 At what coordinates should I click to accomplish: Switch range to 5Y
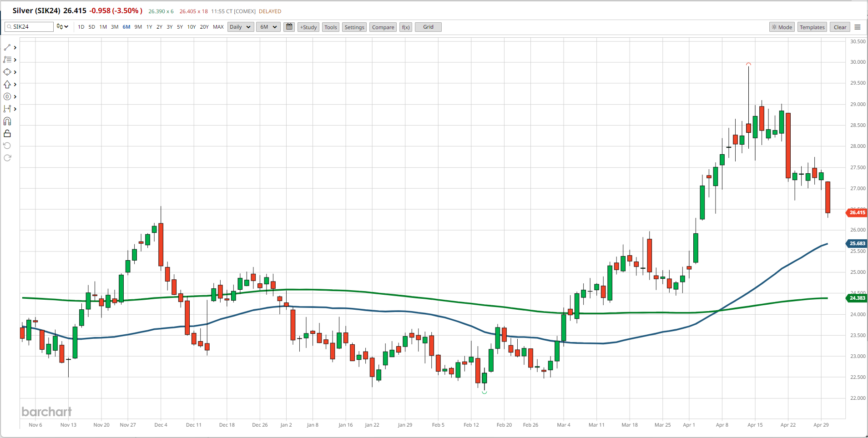point(180,27)
